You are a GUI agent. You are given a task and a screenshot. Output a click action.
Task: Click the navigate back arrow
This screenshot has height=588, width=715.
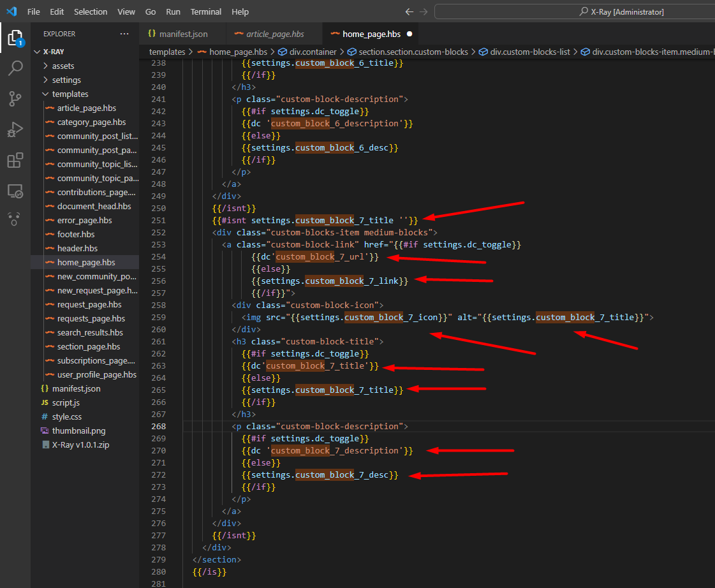click(x=409, y=12)
